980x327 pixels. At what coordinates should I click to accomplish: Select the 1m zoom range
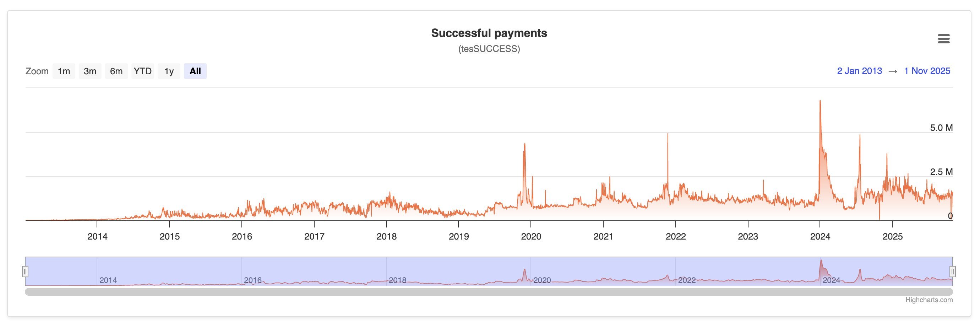[64, 71]
